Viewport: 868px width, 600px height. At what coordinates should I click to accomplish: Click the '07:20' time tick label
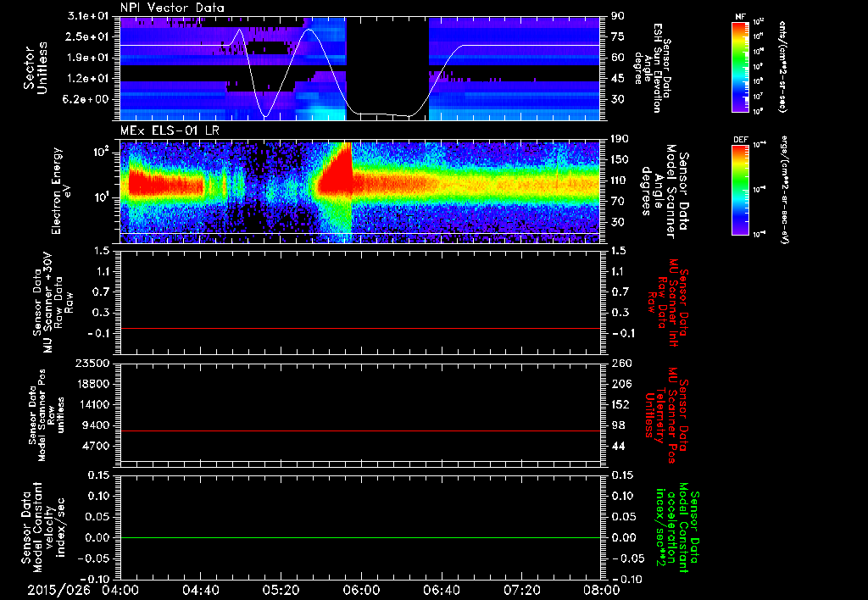pyautogui.click(x=521, y=590)
